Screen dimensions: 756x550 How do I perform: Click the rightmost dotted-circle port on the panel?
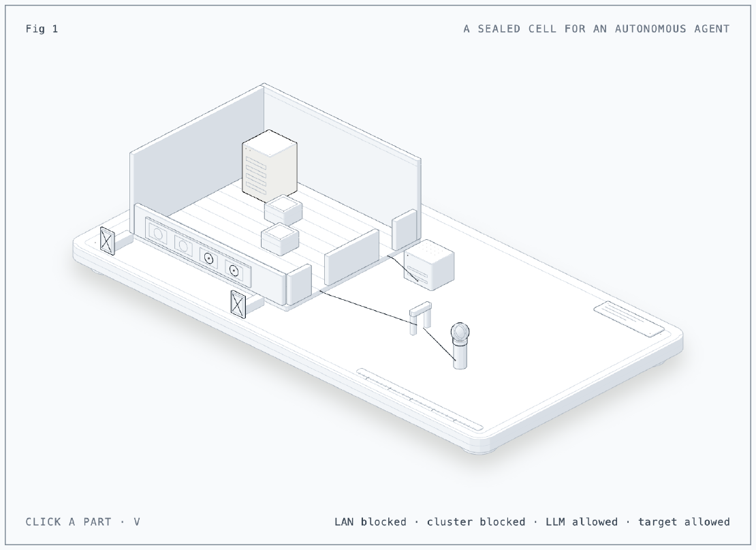[x=234, y=271]
